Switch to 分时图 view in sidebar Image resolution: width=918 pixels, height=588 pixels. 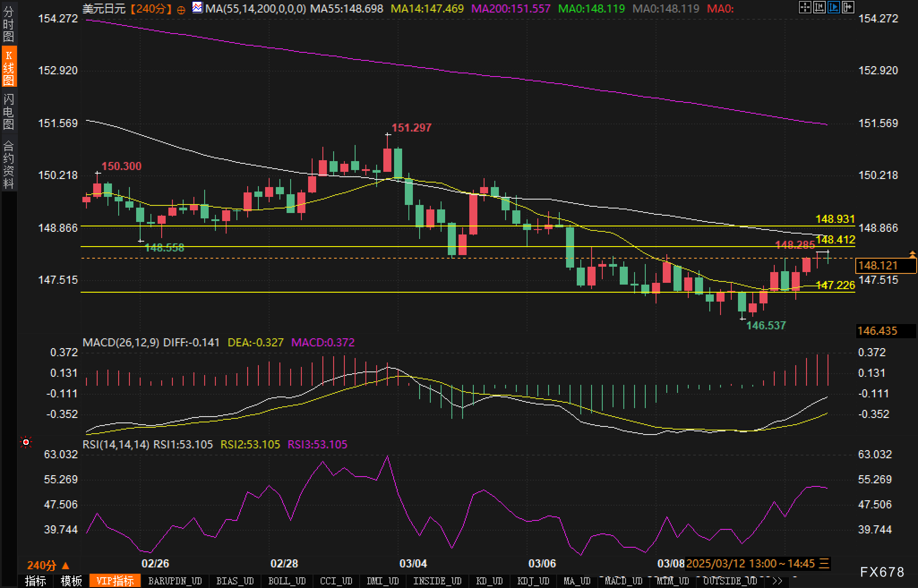click(x=9, y=24)
